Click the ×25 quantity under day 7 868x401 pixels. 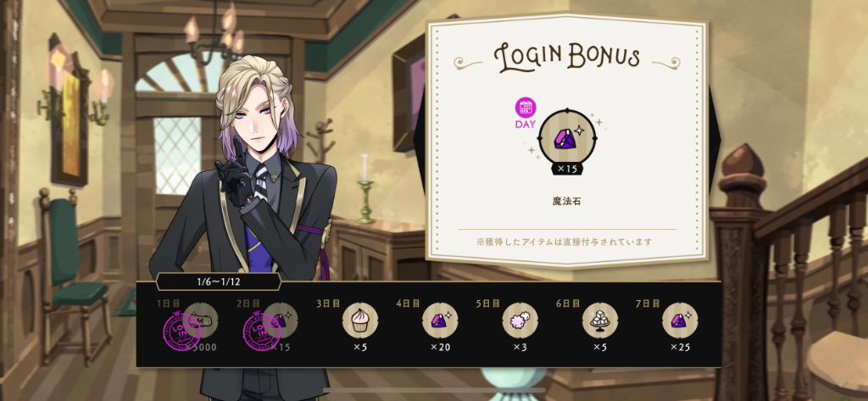pyautogui.click(x=680, y=348)
